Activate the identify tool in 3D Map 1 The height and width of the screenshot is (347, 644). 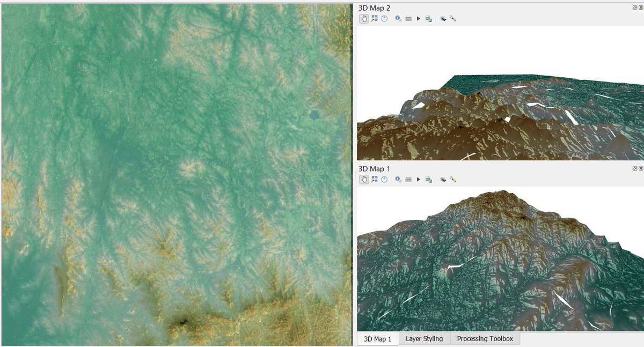click(398, 179)
